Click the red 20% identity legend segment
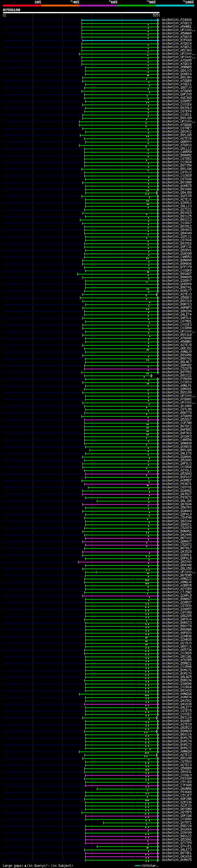 click(22, 6)
